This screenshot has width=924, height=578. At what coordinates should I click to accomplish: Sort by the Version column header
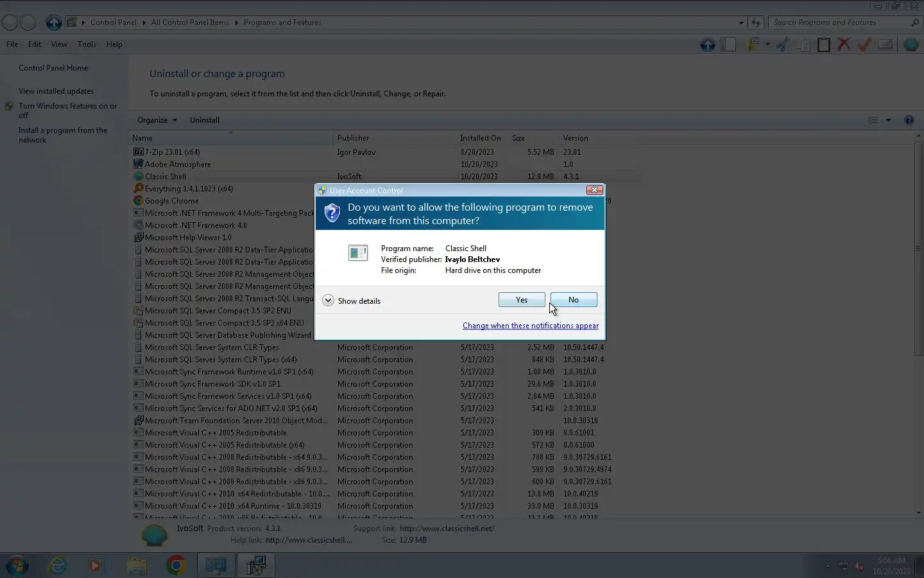tap(600, 138)
